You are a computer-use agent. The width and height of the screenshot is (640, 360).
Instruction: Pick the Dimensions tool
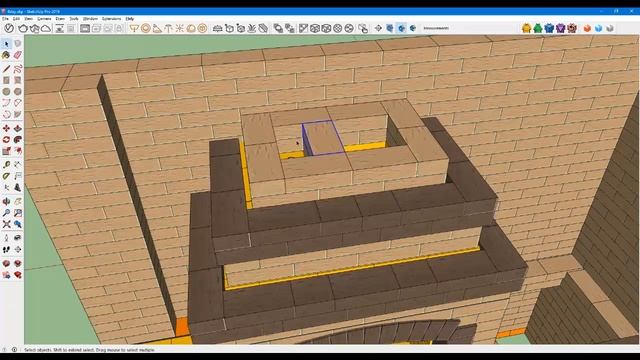pyautogui.click(x=18, y=165)
